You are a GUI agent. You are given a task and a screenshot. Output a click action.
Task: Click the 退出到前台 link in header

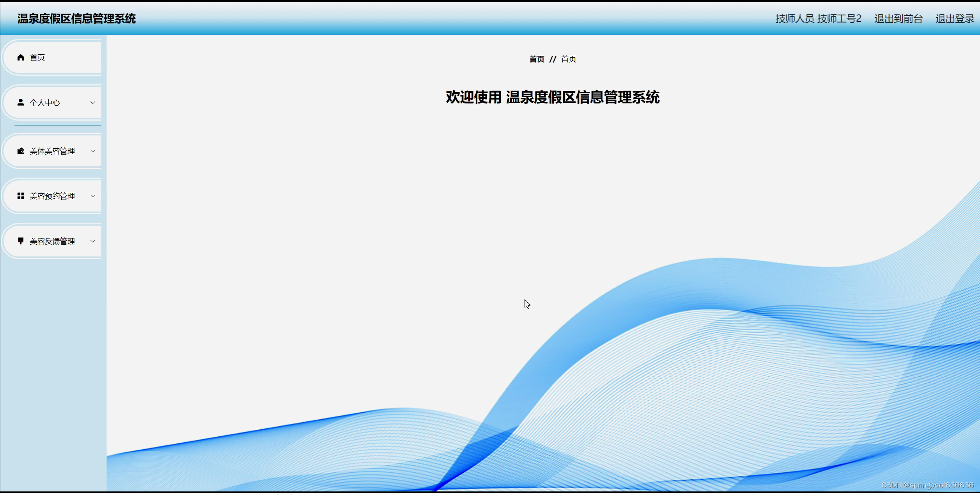[x=898, y=19]
